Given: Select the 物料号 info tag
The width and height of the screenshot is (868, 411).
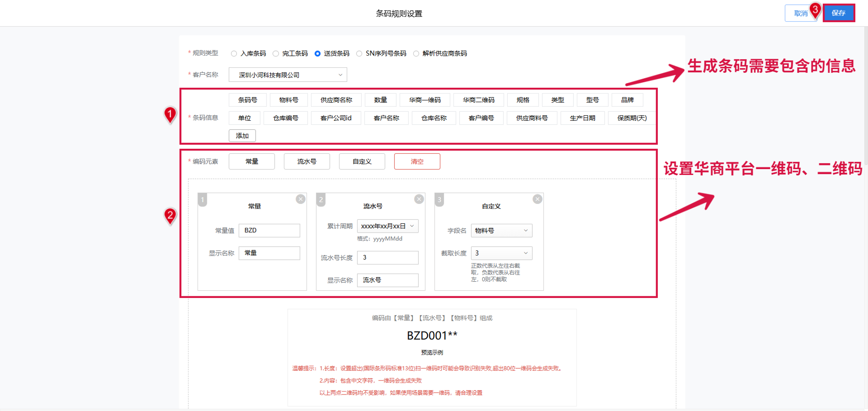Looking at the screenshot, I should (289, 100).
